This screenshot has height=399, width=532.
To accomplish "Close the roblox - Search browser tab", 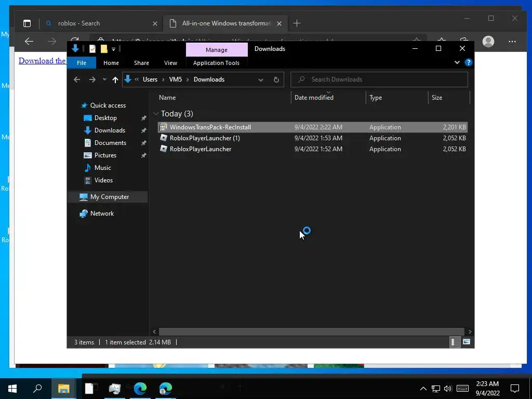I will click(155, 23).
